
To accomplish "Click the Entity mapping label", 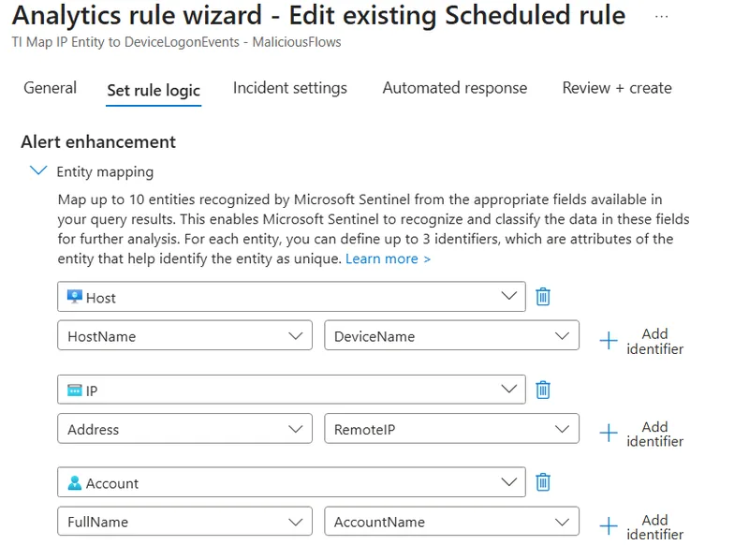I will click(x=105, y=171).
